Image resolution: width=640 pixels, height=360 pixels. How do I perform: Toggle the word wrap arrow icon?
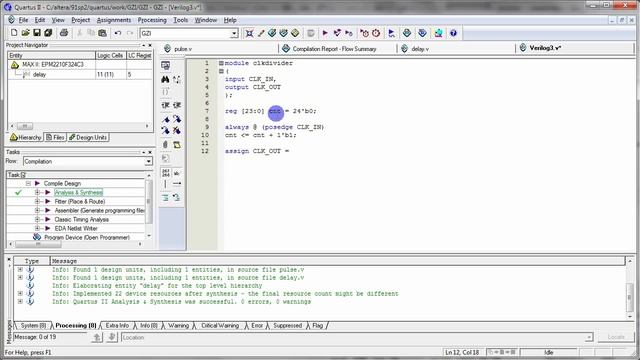[x=177, y=184]
